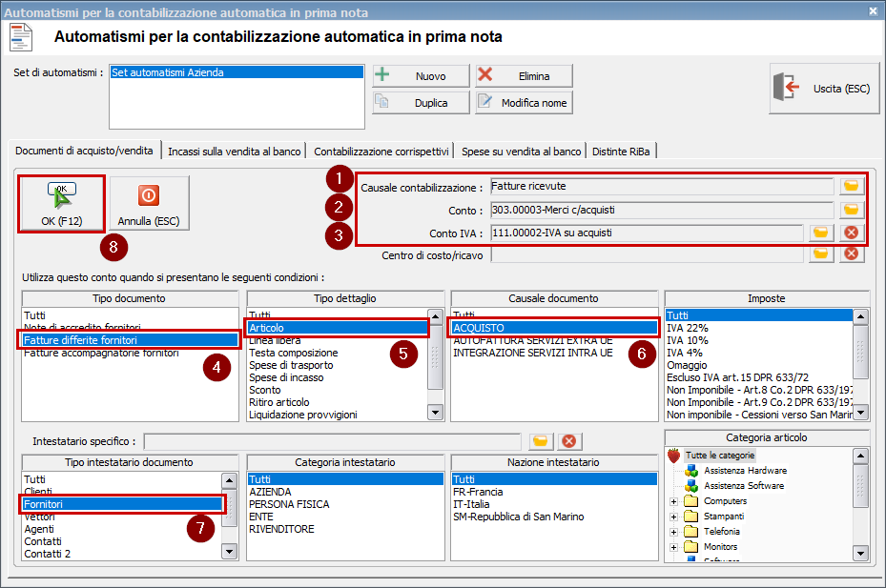
Task: Select 'Agenti' in Tipo intestatario documento
Action: point(123,529)
